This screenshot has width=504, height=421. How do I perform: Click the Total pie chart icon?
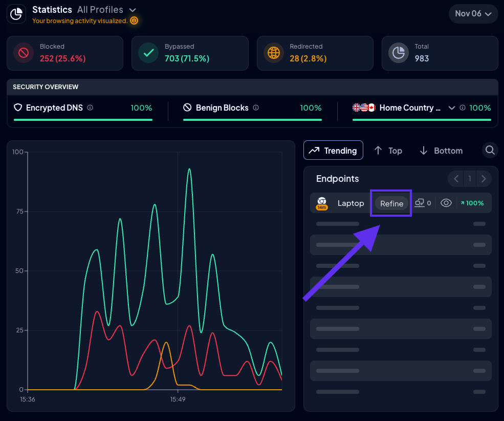[x=399, y=53]
